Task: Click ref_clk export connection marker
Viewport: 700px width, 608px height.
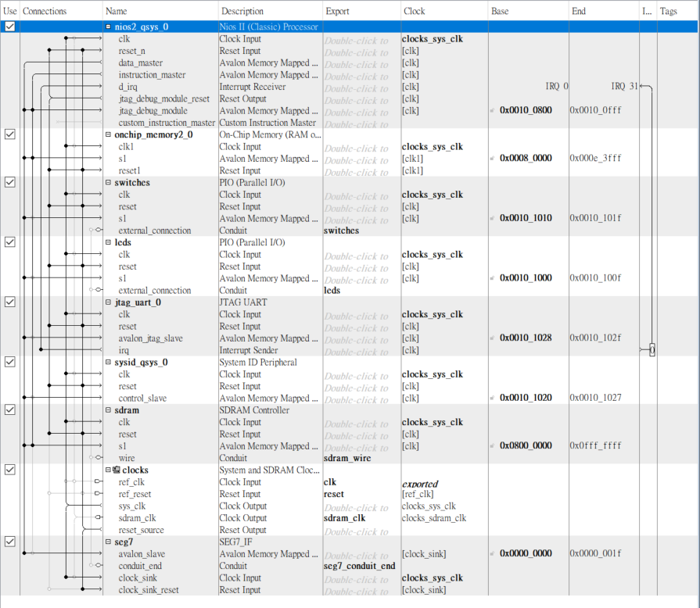Action: 98,481
